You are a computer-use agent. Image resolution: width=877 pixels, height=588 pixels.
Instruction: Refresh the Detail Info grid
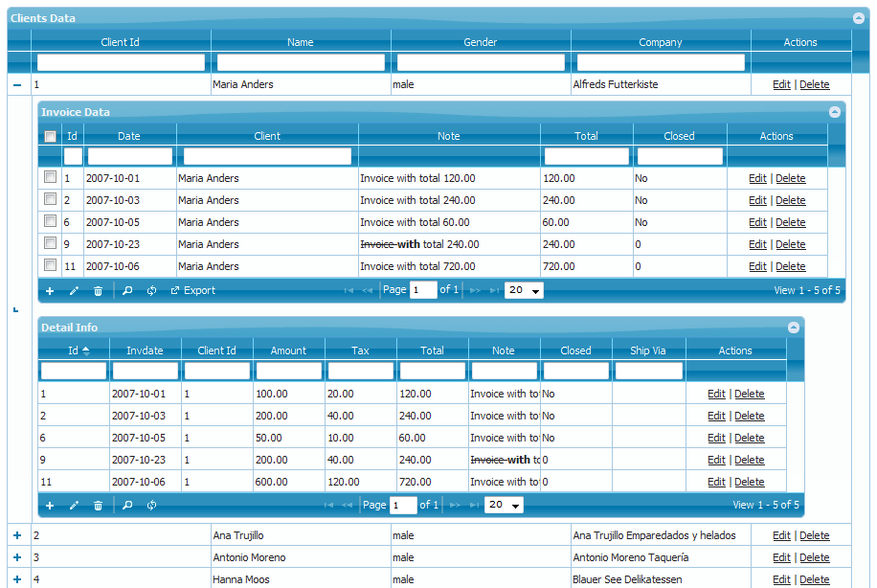pos(151,505)
